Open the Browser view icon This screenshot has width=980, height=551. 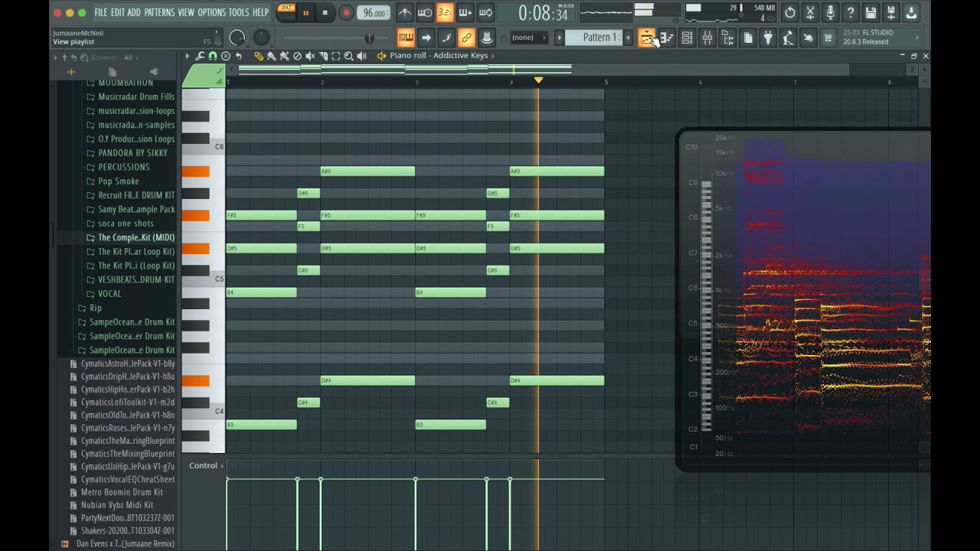[x=727, y=38]
